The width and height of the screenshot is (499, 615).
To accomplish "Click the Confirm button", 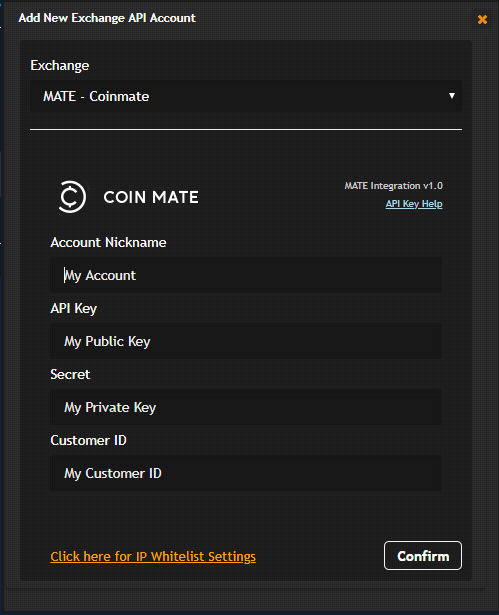I will 423,555.
